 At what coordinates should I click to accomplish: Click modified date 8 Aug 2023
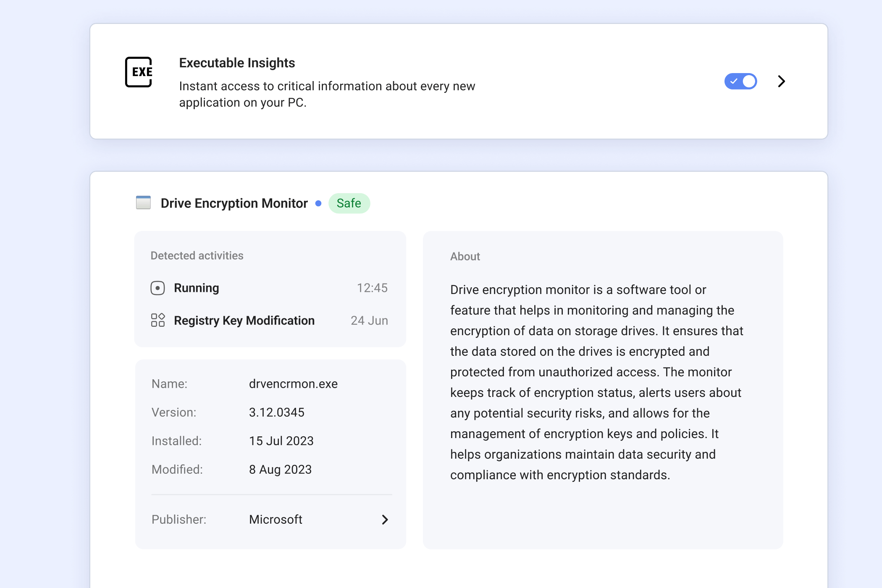click(x=280, y=470)
